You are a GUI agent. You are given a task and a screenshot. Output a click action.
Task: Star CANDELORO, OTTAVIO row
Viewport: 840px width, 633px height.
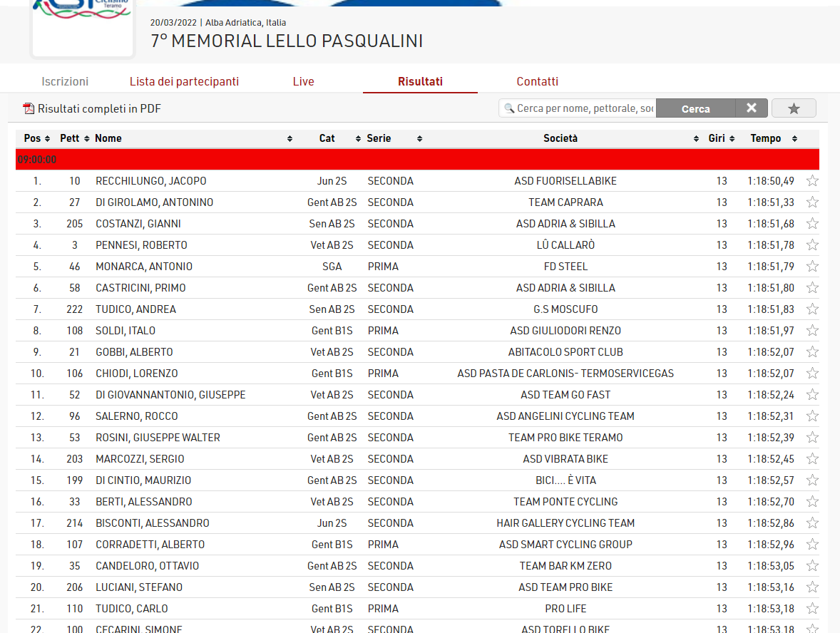[x=812, y=566]
